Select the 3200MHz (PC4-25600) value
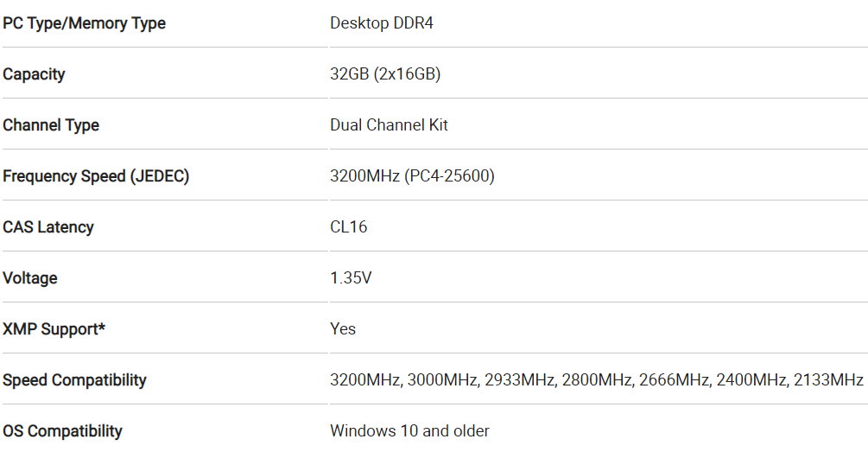This screenshot has height=452, width=868. pos(413,176)
